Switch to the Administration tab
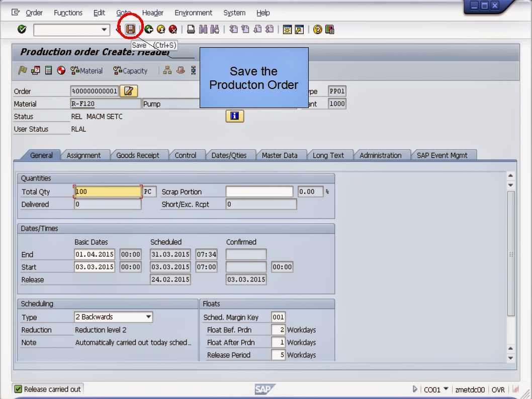 point(380,155)
